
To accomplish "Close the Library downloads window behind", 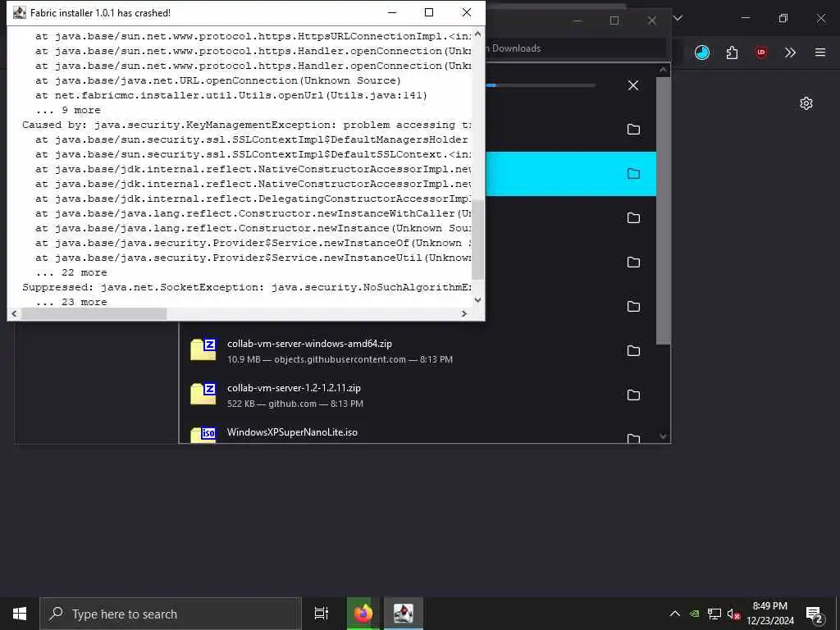I will pyautogui.click(x=652, y=21).
